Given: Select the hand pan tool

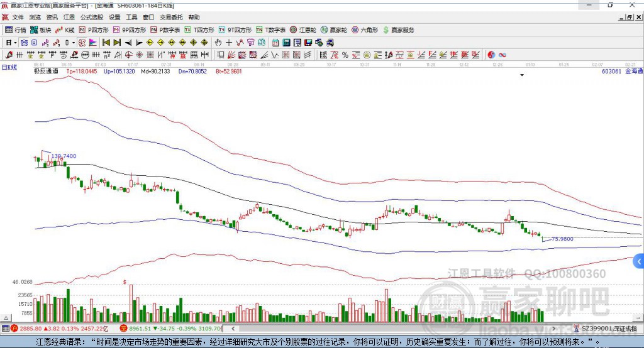Looking at the screenshot, I should (218, 43).
